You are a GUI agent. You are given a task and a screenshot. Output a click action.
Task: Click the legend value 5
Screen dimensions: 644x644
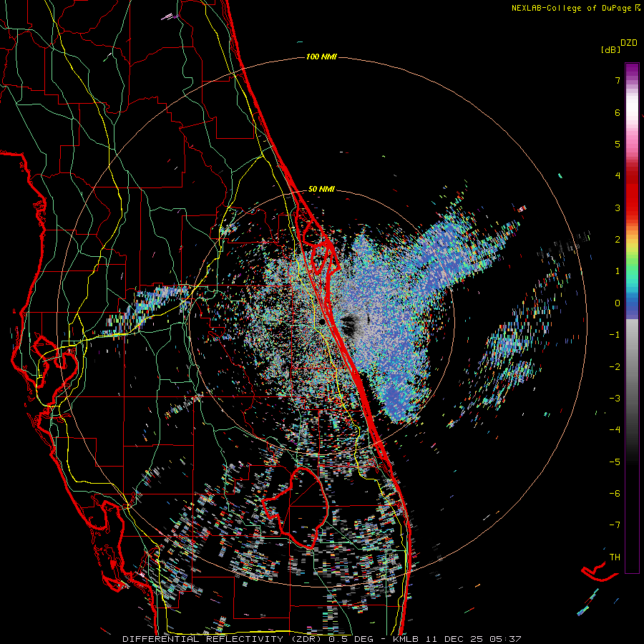tap(618, 144)
